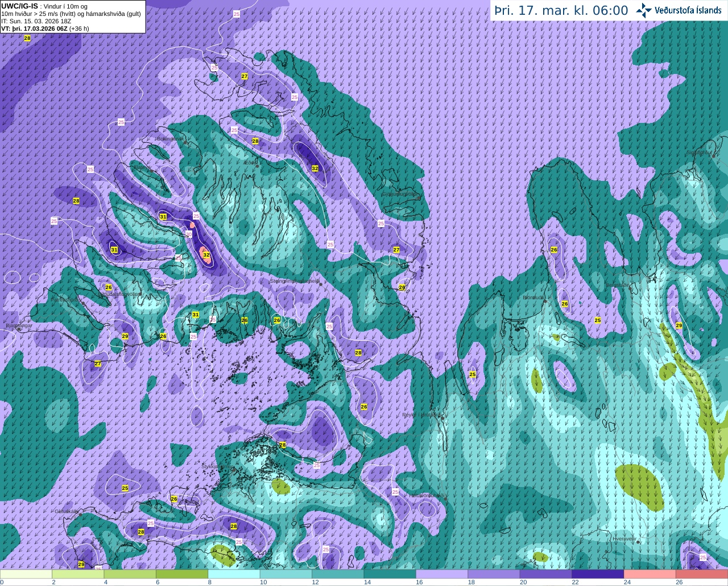Click the Hveravellir station label

click(624, 538)
